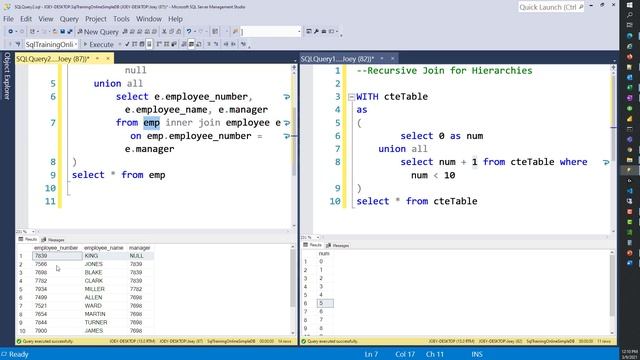Viewport: 640px width, 360px height.
Task: Click the Open File toolbar icon
Action: coord(55,31)
